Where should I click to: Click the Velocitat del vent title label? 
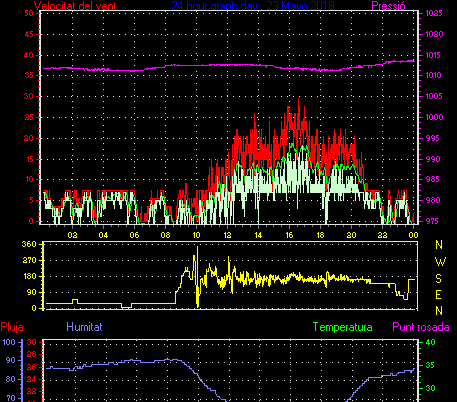(x=75, y=6)
